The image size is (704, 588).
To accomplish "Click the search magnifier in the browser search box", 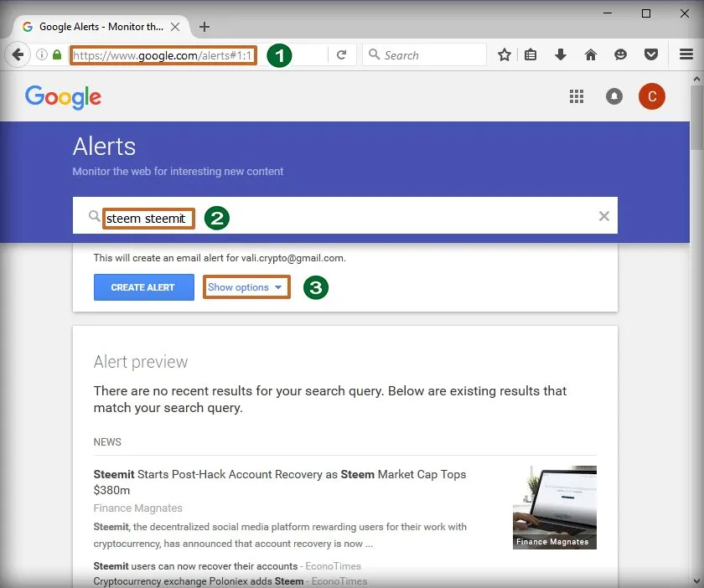I will click(374, 54).
